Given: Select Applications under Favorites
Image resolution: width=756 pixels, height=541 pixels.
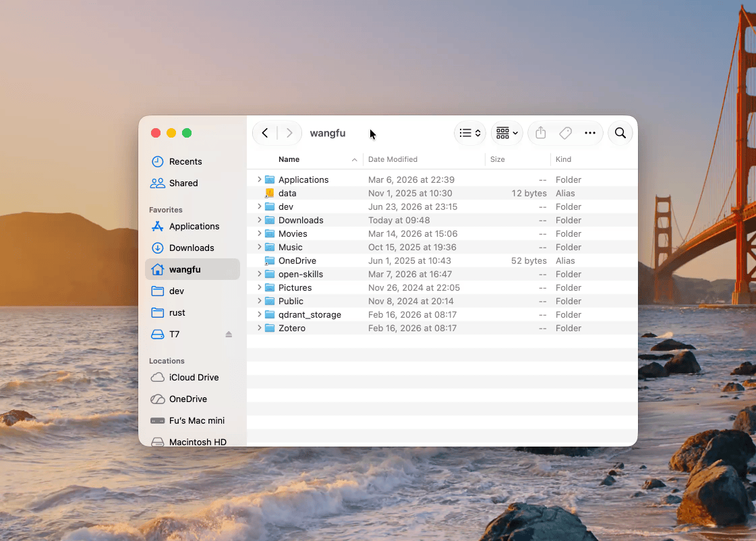Looking at the screenshot, I should tap(192, 226).
